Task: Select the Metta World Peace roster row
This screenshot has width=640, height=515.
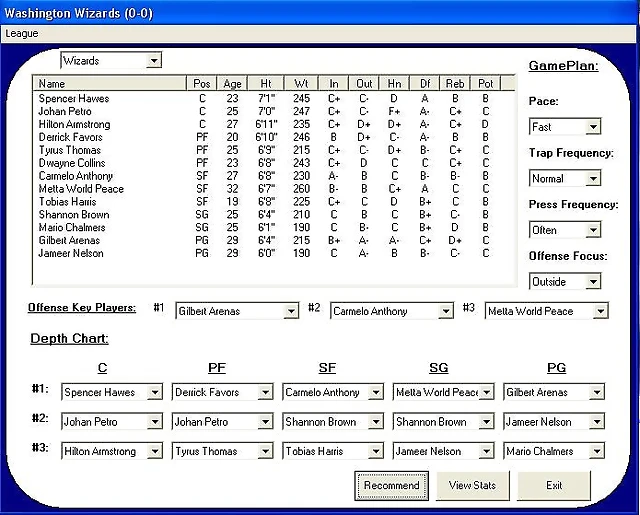Action: tap(273, 189)
